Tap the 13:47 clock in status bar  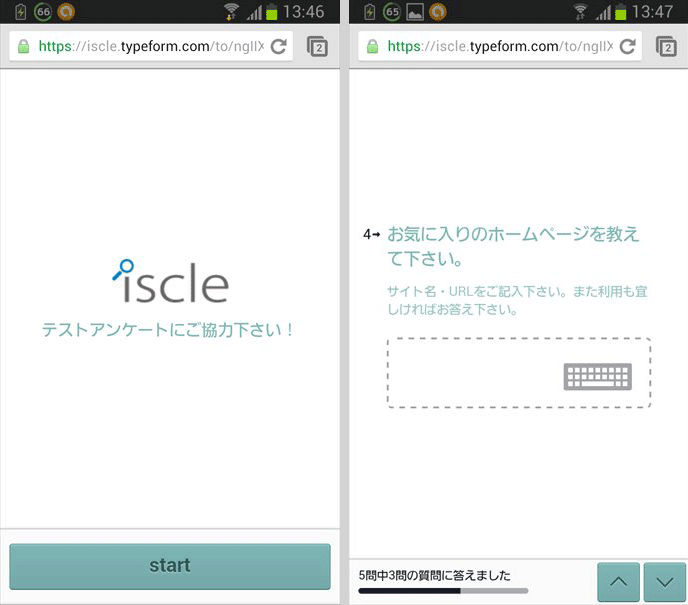click(652, 12)
